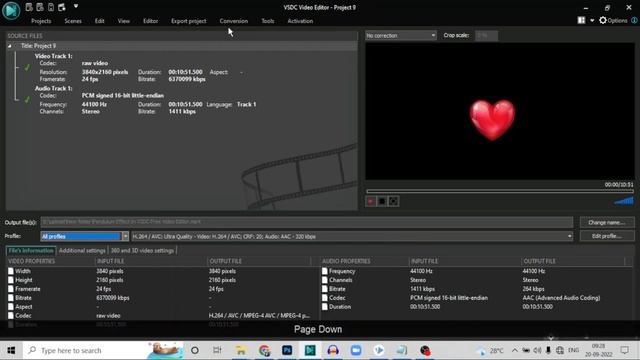Open the Edit menu

(x=100, y=21)
